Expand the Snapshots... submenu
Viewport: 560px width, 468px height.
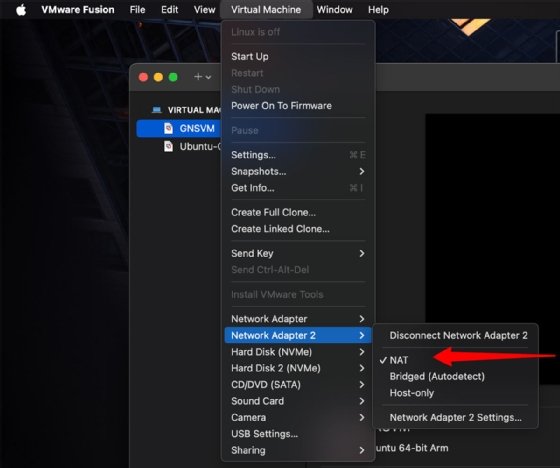[x=298, y=171]
